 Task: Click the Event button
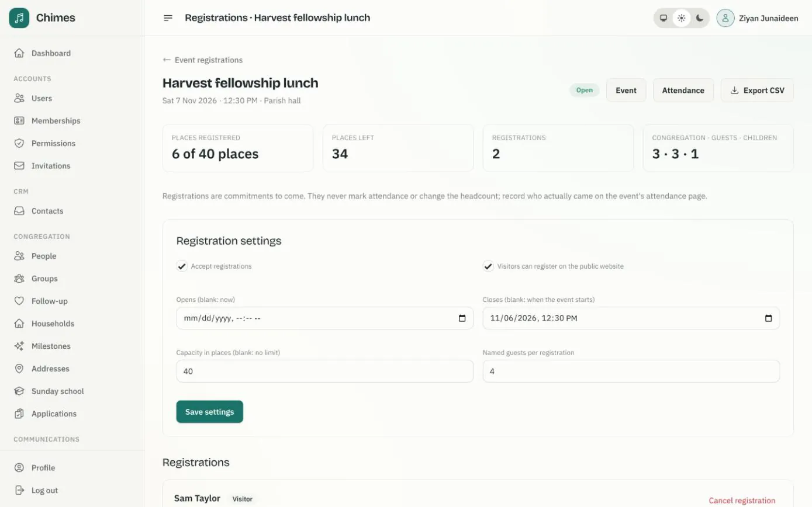[x=626, y=91]
